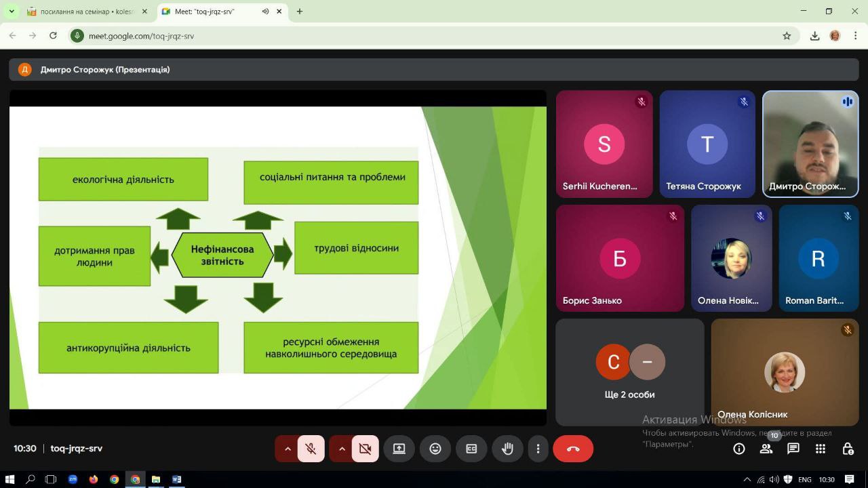This screenshot has height=488, width=868.
Task: Open meeting details info icon
Action: pyautogui.click(x=739, y=449)
